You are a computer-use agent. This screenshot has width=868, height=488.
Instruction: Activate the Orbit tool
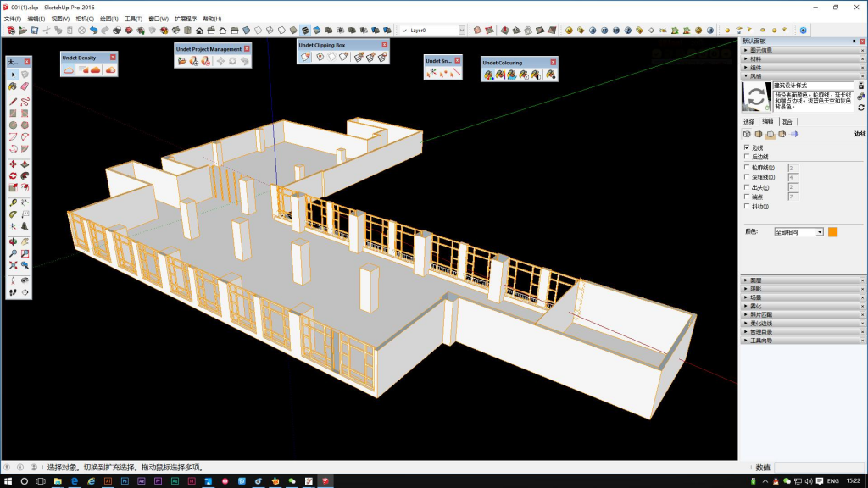14,241
